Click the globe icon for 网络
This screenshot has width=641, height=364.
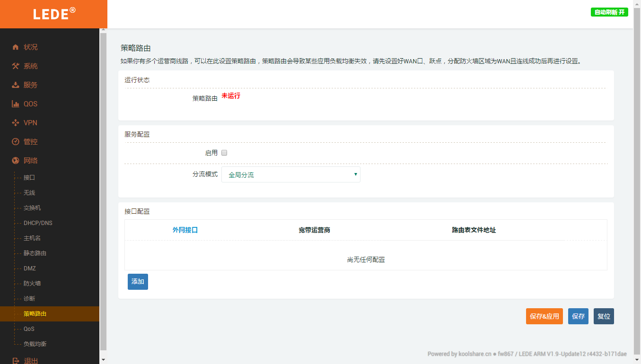tap(16, 161)
